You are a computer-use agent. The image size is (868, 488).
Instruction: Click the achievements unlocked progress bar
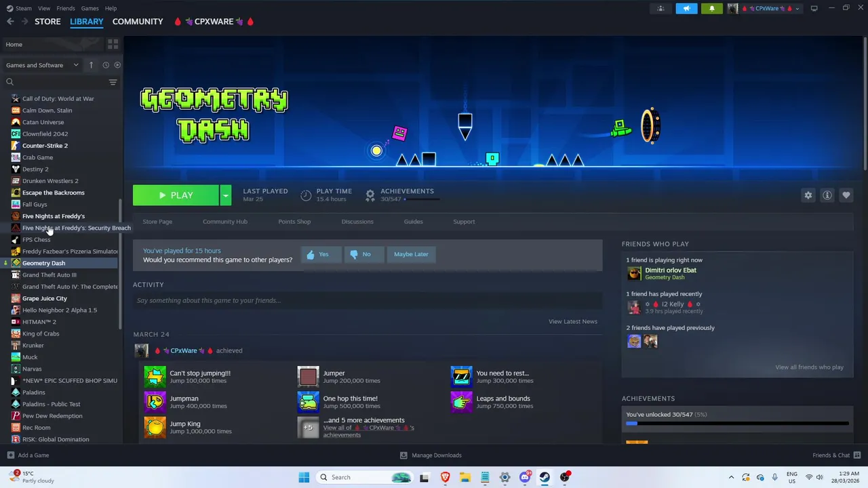(x=737, y=424)
